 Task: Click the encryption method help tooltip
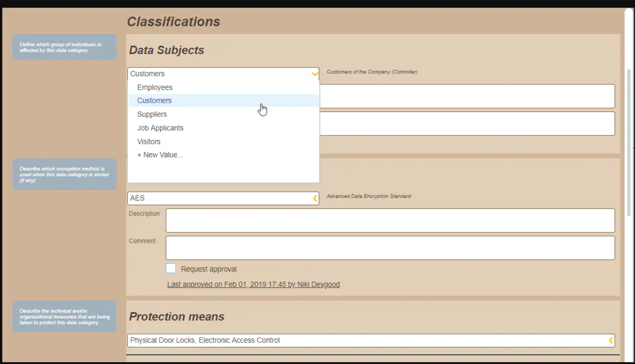pos(64,174)
